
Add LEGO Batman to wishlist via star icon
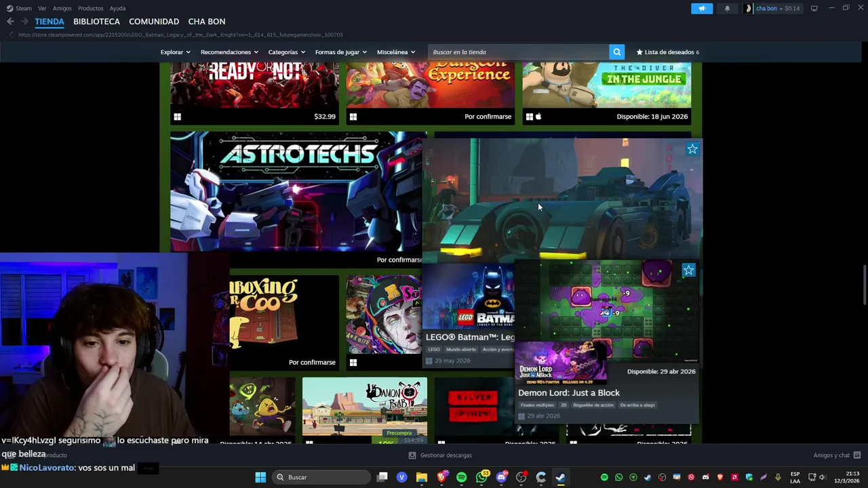692,149
